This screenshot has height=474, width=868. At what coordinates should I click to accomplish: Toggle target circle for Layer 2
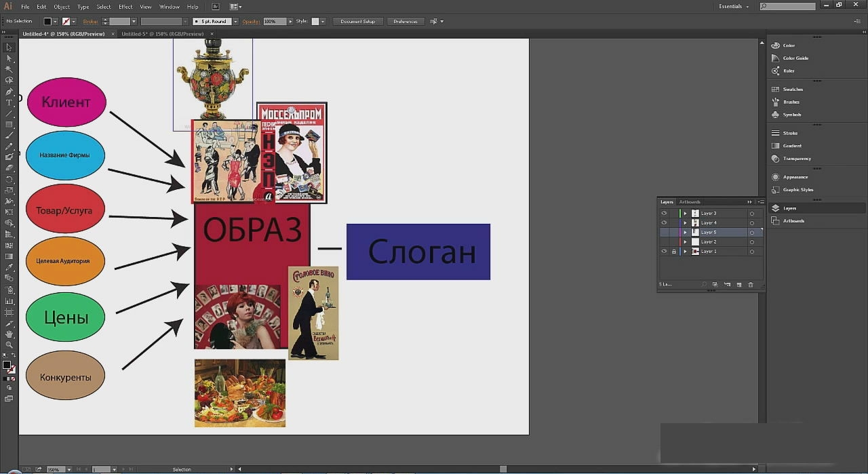tap(751, 242)
